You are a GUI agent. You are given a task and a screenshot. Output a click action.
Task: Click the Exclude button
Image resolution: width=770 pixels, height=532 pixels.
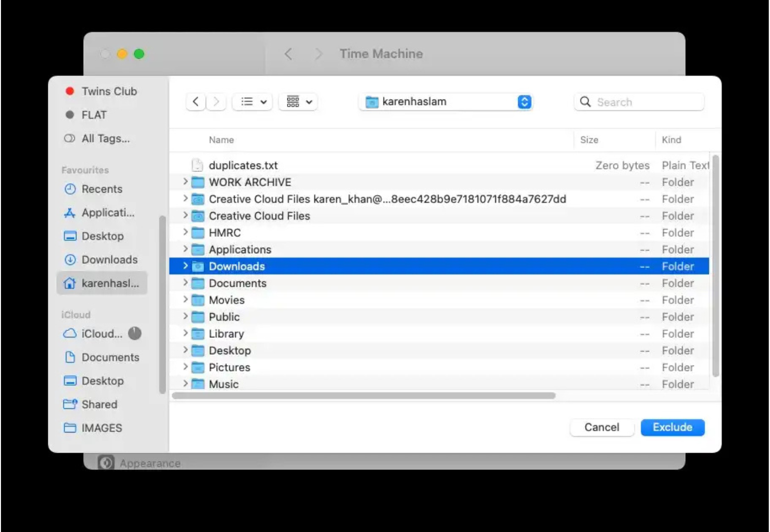click(x=672, y=427)
